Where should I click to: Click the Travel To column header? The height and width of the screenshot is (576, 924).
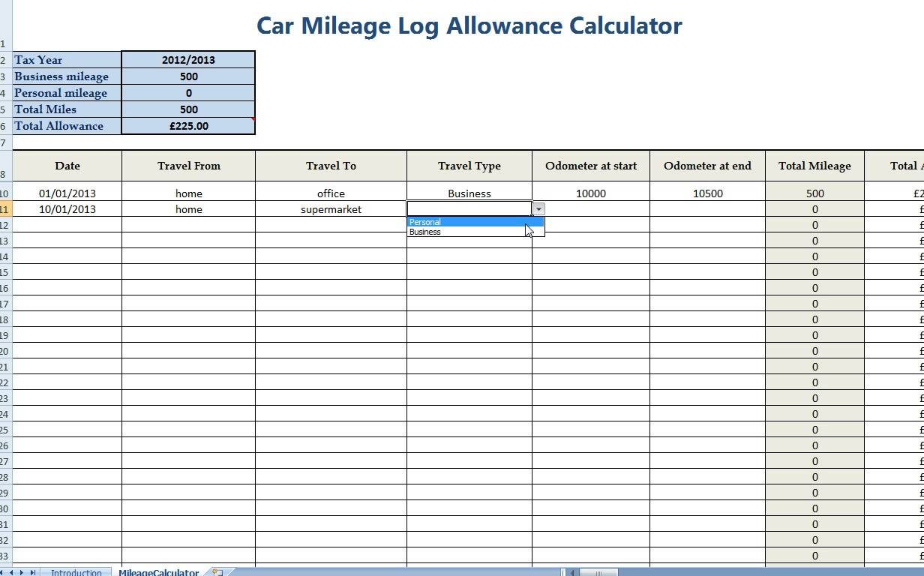(331, 166)
